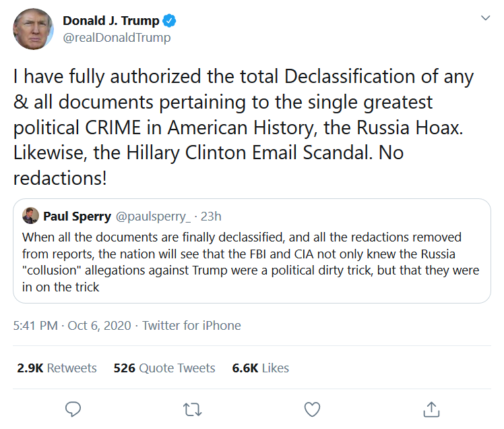The width and height of the screenshot is (504, 429).
Task: View the 2.9K Retweets list
Action: (57, 368)
